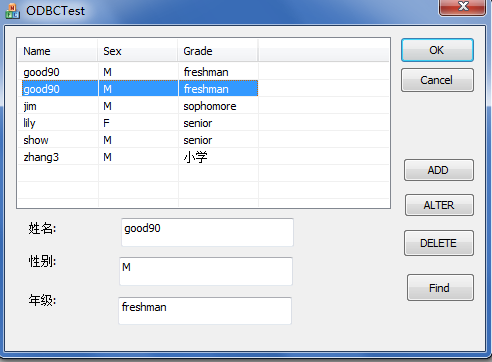This screenshot has height=362, width=492.
Task: Confirm with the OK button
Action: (437, 50)
